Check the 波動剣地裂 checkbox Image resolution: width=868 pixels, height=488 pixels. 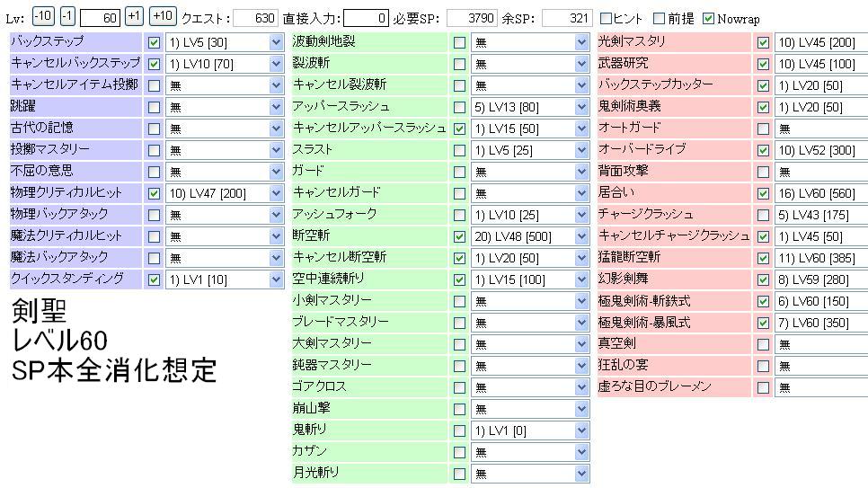coord(459,42)
